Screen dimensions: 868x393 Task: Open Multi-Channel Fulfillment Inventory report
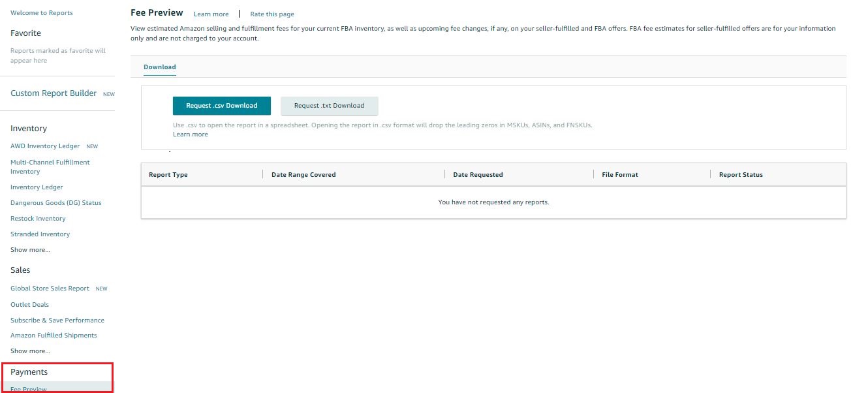(50, 166)
